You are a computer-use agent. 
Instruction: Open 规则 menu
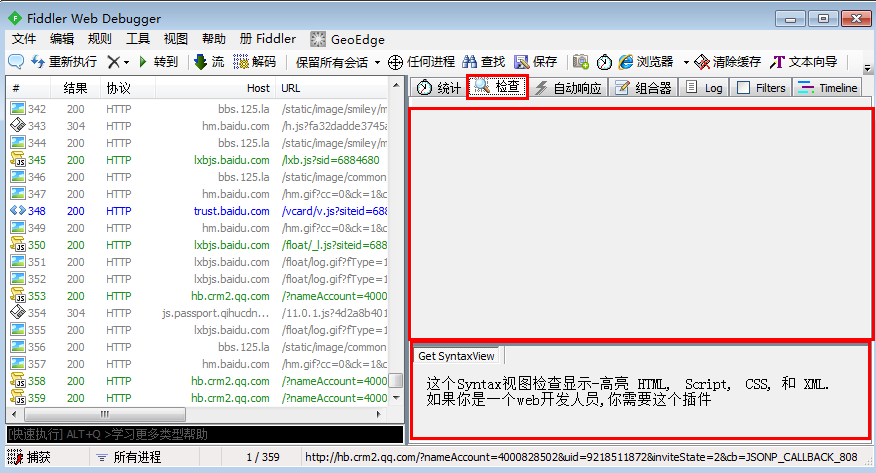[x=99, y=39]
